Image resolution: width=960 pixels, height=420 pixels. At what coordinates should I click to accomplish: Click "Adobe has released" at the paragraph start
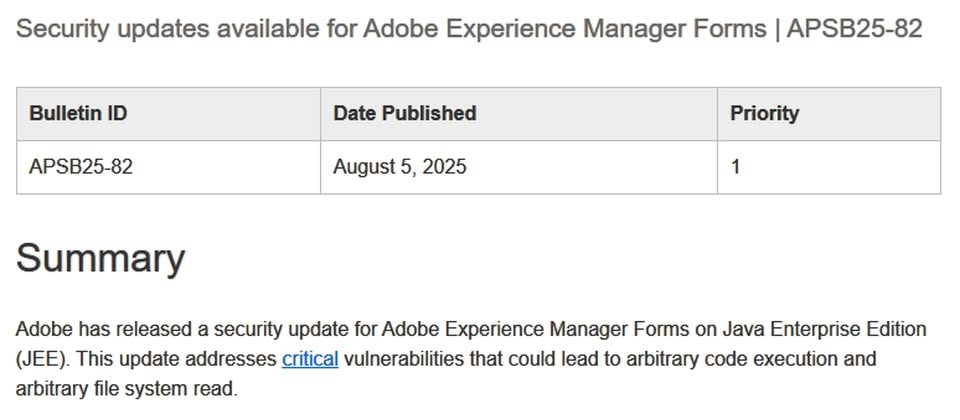point(87,329)
